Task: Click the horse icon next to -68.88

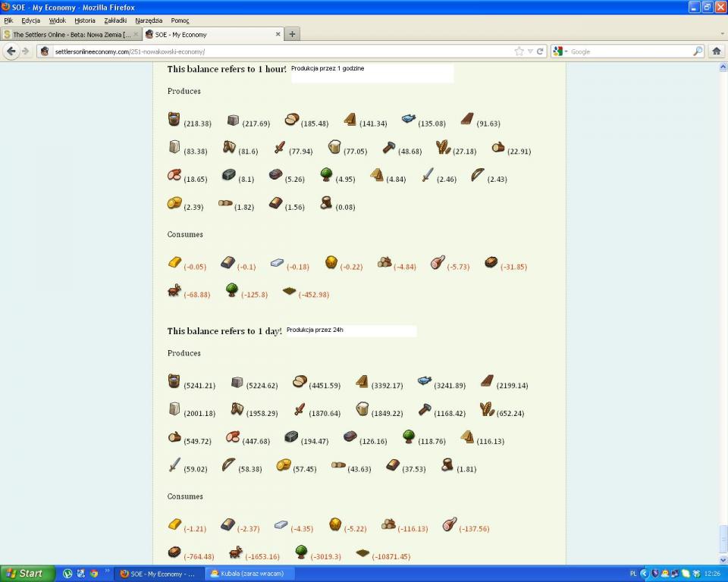Action: [x=174, y=290]
